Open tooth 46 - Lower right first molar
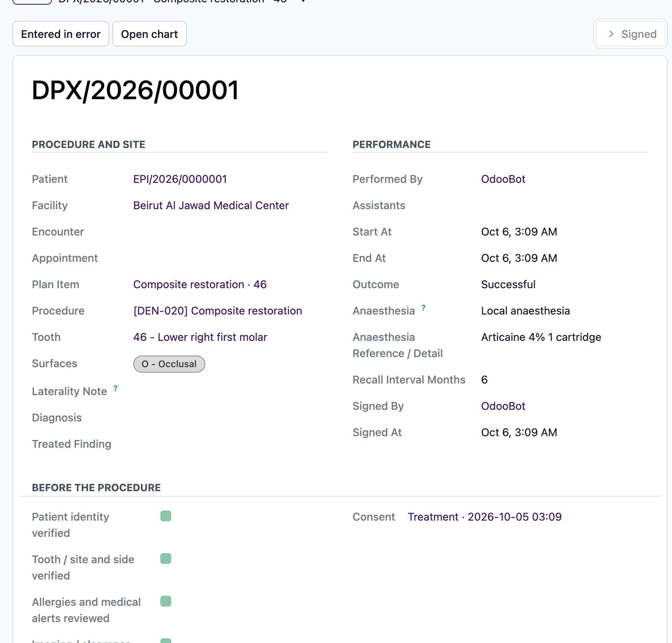This screenshot has height=643, width=672. point(200,338)
